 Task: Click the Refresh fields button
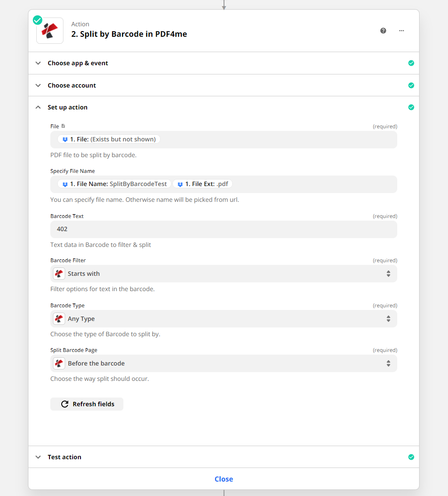point(87,404)
